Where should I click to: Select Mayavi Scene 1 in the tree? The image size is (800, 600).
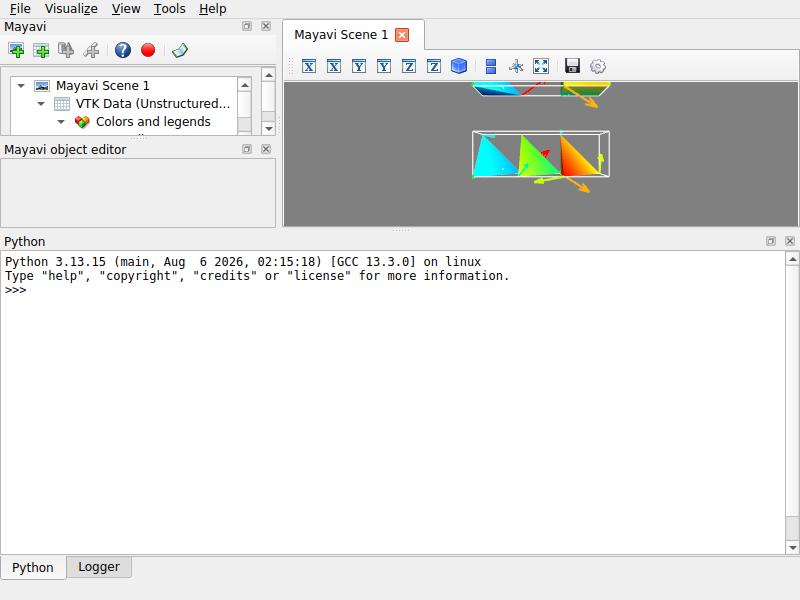point(103,86)
